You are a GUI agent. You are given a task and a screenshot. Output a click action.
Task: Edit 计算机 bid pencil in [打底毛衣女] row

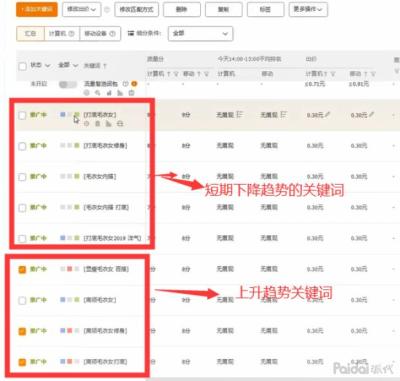pyautogui.click(x=327, y=115)
